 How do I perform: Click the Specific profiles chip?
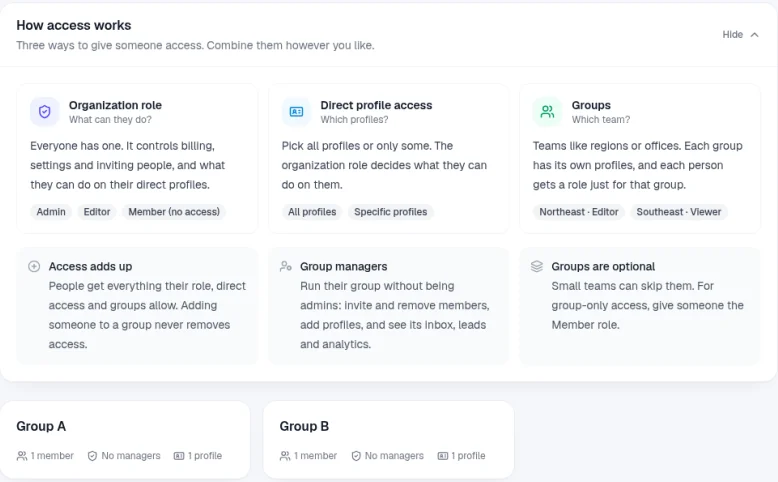390,212
